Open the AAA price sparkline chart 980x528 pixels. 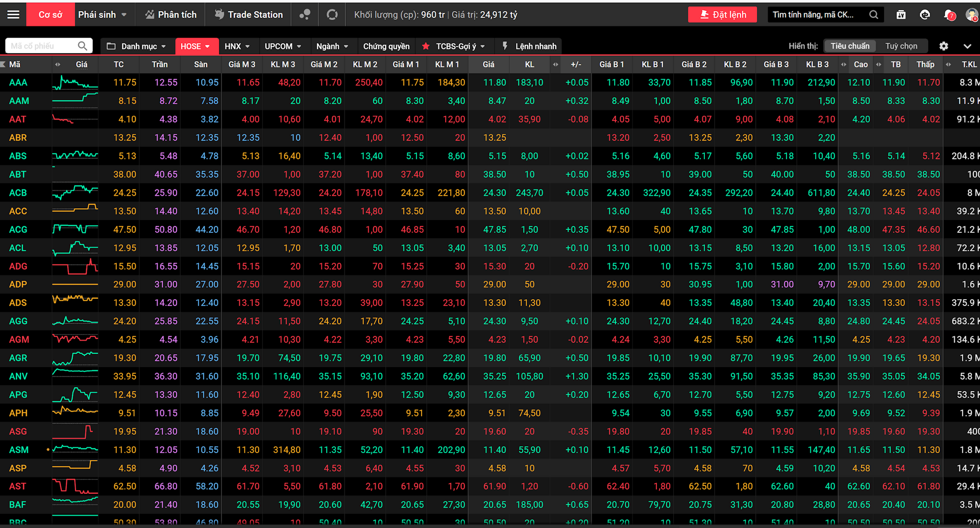tap(75, 83)
